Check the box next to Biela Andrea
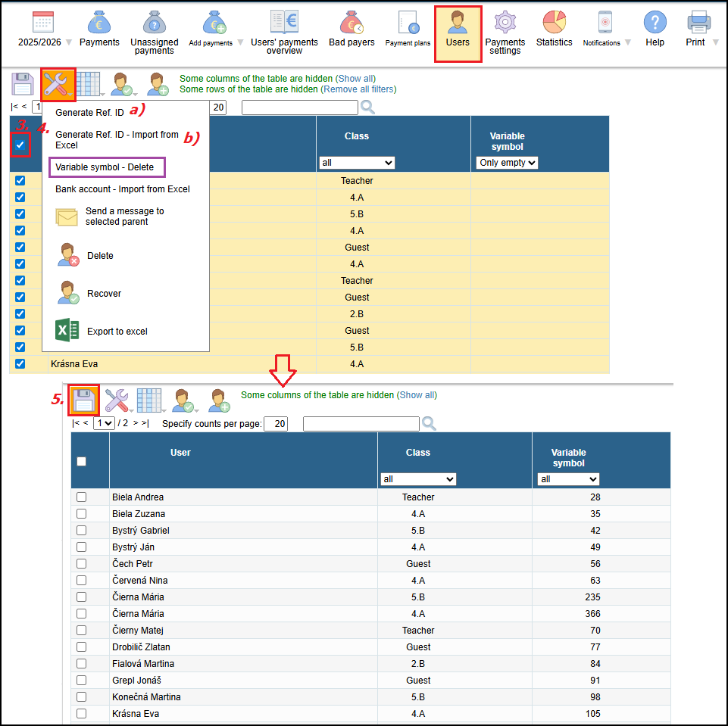This screenshot has height=726, width=728. [x=82, y=497]
